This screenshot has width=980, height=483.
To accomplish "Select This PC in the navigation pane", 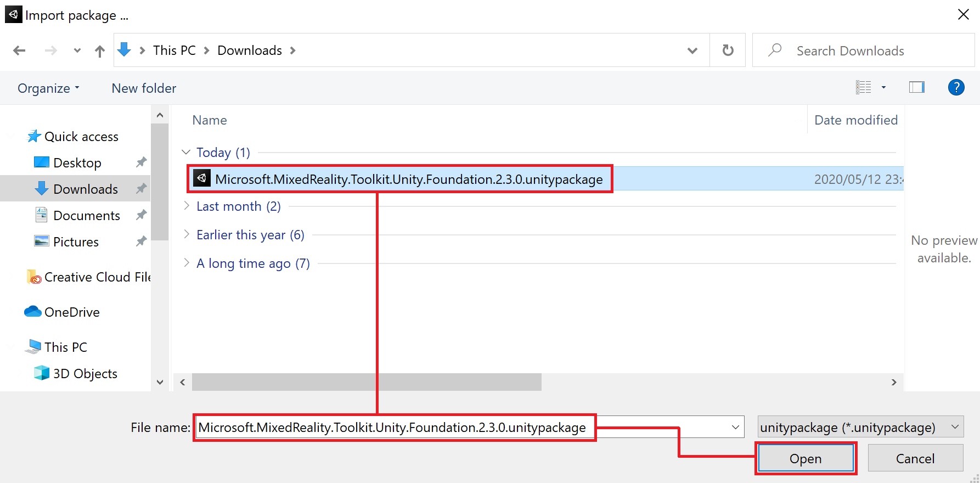I will tap(66, 347).
